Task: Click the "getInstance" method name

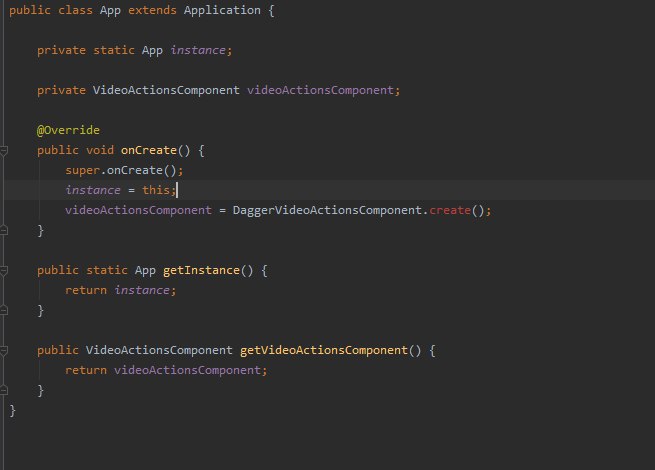Action: 201,270
